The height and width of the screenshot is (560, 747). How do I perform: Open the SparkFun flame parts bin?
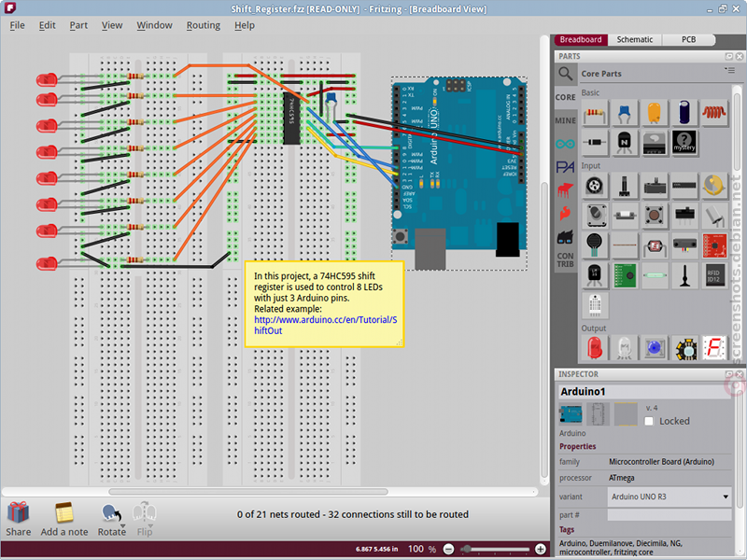pos(565,214)
